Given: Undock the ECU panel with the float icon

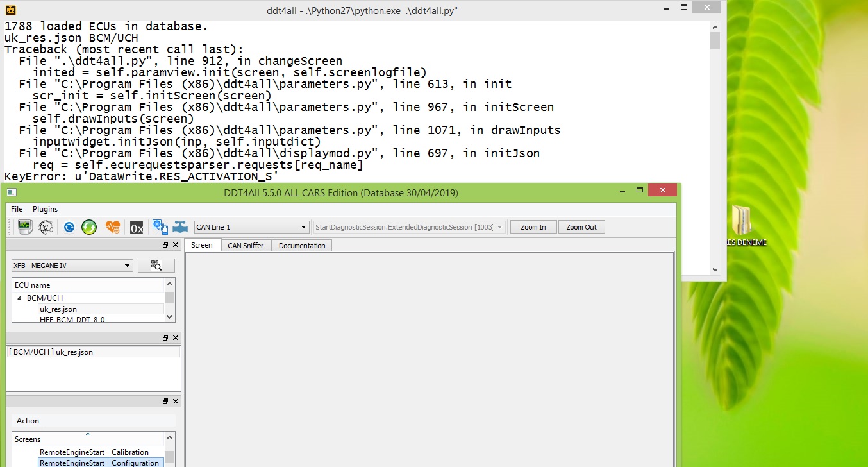Looking at the screenshot, I should pyautogui.click(x=165, y=244).
